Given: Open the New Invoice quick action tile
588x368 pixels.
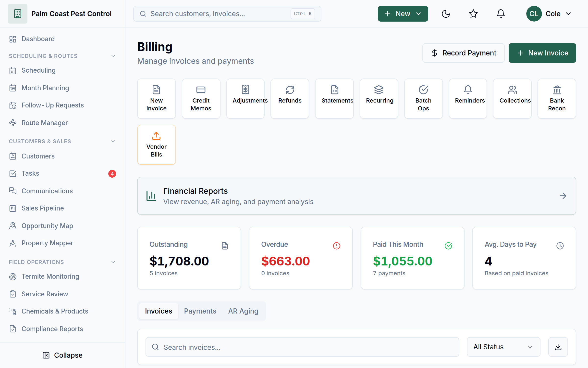Looking at the screenshot, I should tap(157, 99).
